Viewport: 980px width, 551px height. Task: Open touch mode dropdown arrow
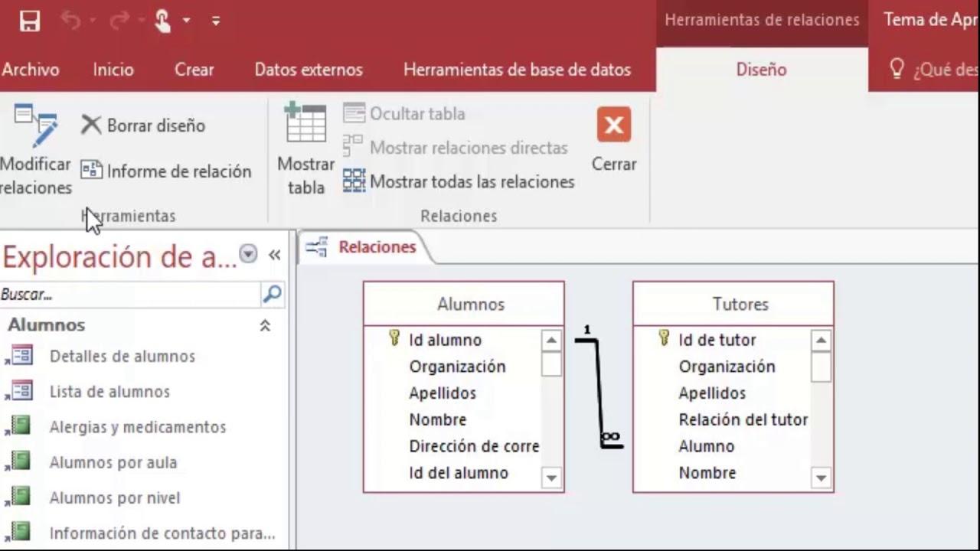[186, 21]
